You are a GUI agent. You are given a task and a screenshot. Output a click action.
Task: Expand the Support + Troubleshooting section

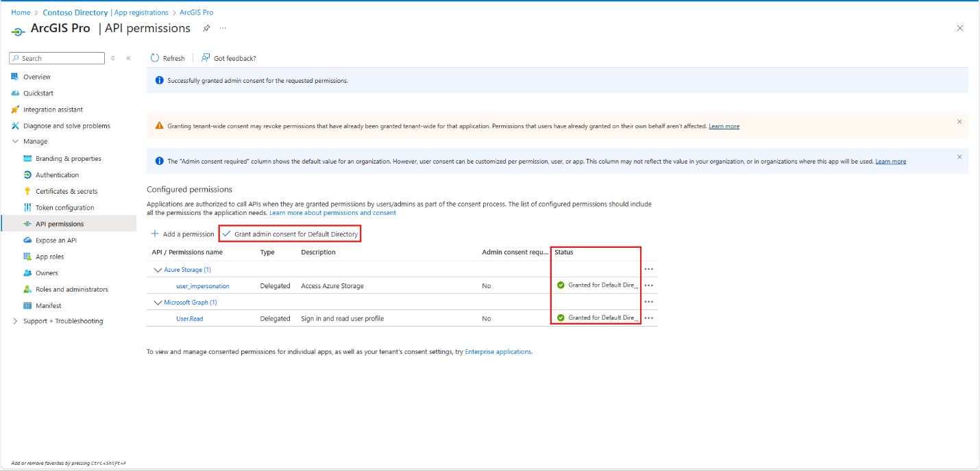pos(16,321)
